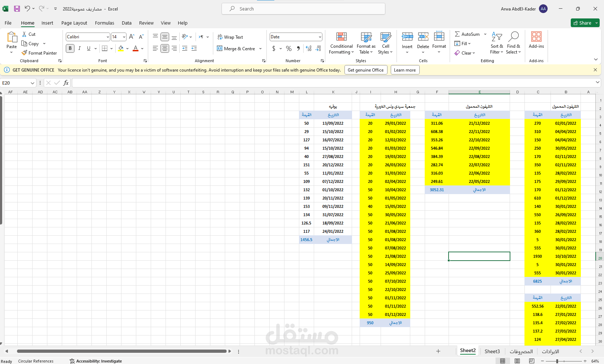Screen dimensions: 604x364
Task: Click Learn more button
Action: pos(405,70)
